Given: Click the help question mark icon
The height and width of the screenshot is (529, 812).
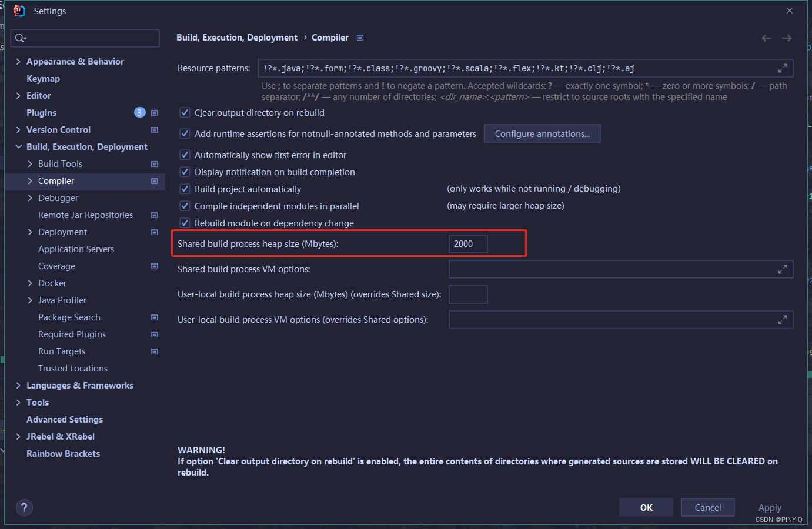Looking at the screenshot, I should coord(24,507).
